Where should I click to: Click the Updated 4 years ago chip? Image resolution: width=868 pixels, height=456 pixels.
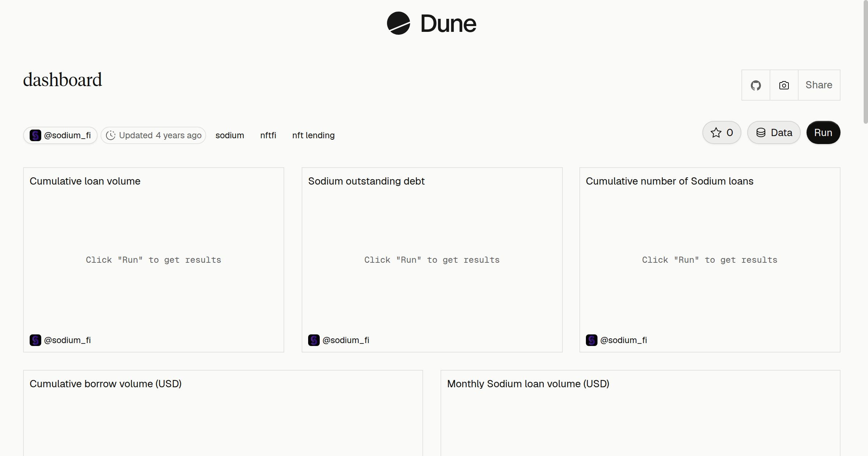(153, 135)
